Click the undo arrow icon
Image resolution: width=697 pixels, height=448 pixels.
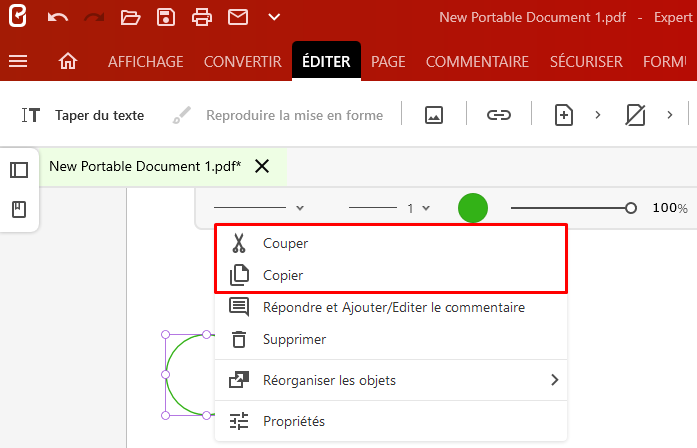58,17
